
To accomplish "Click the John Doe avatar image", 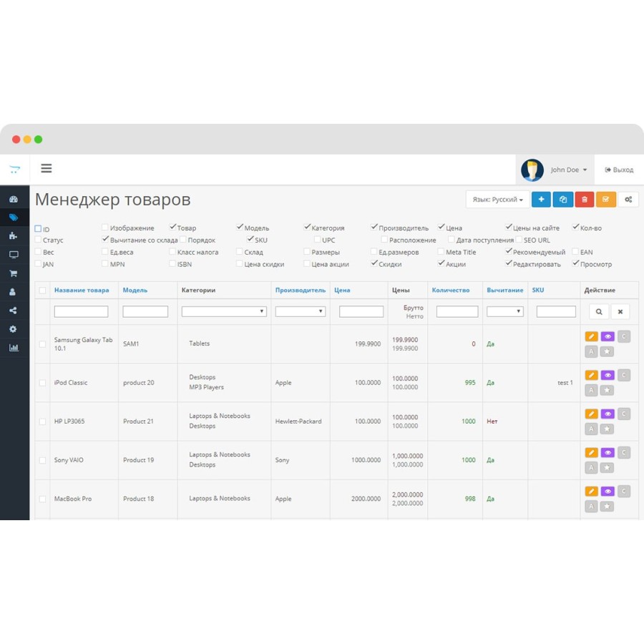I will 532,170.
